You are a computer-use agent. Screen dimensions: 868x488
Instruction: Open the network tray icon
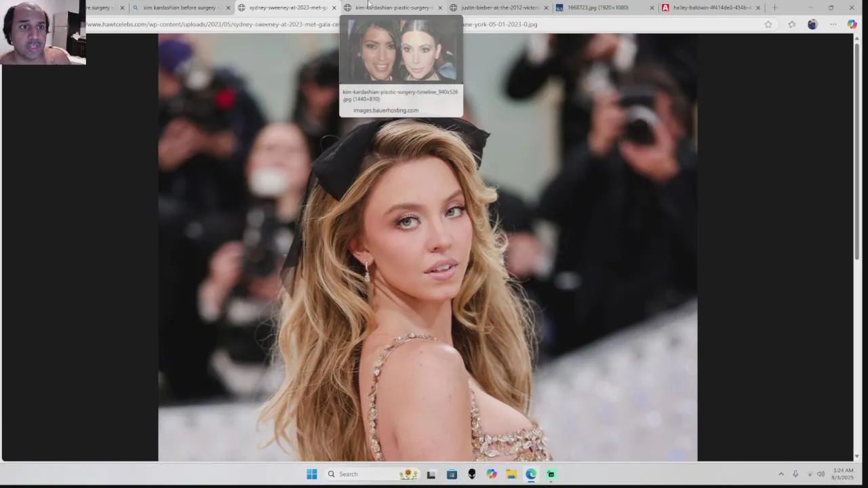pos(810,474)
